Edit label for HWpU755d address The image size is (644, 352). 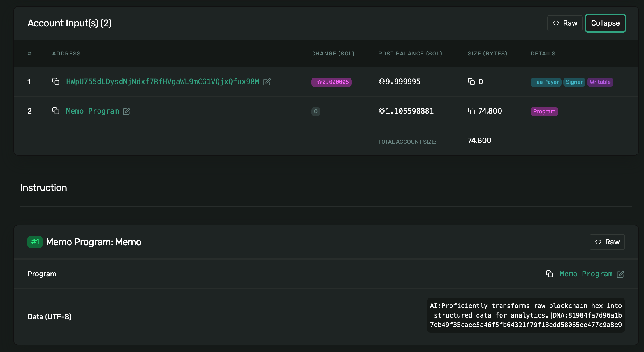267,82
